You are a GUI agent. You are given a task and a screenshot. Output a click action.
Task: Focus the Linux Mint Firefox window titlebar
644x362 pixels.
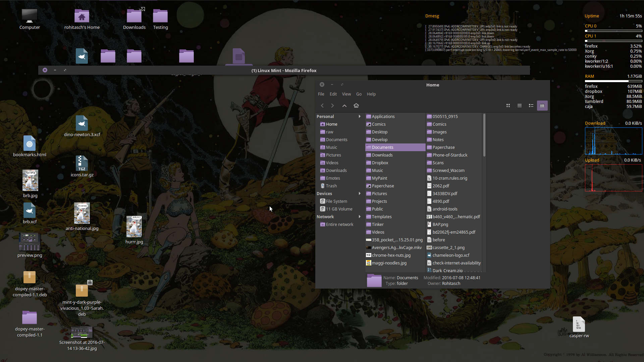284,70
